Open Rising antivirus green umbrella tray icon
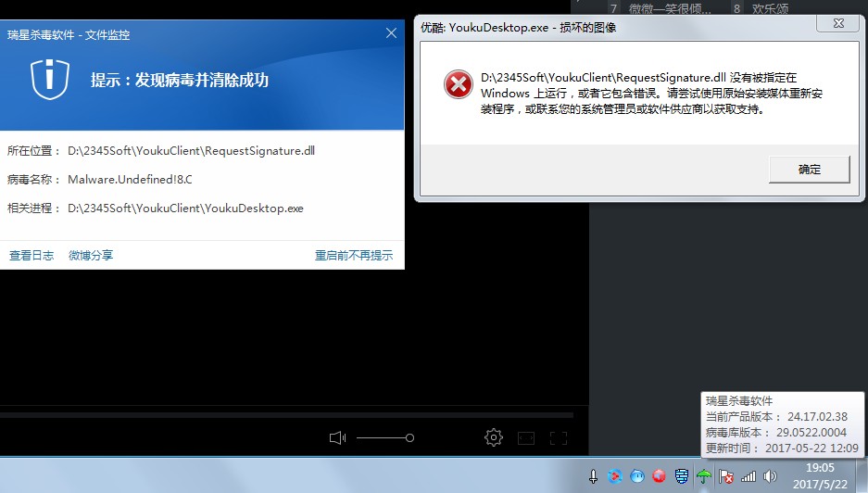Viewport: 868px width, 493px height. coord(704,475)
